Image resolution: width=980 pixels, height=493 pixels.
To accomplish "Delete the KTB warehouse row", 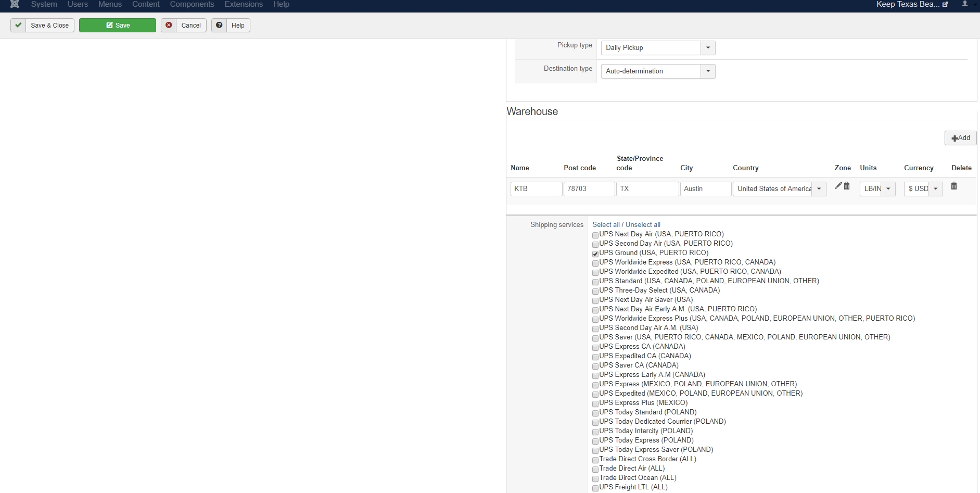I will [x=954, y=186].
